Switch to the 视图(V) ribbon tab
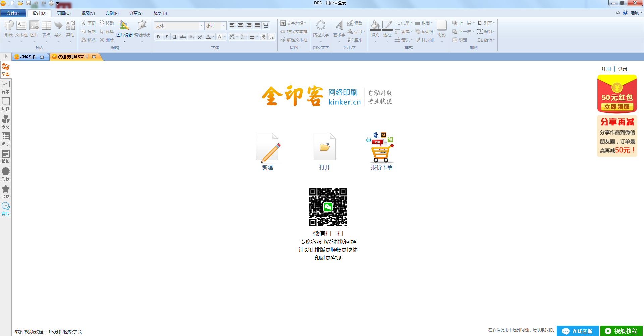The height and width of the screenshot is (336, 644). click(x=88, y=13)
